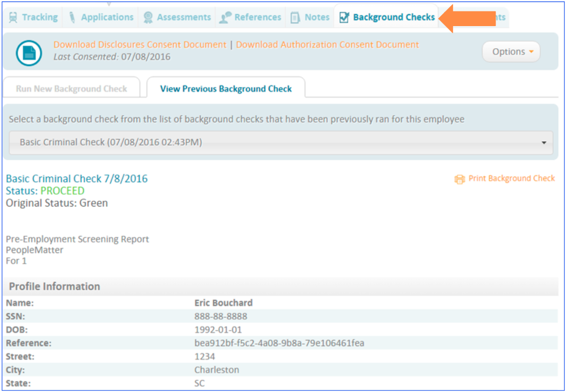Click the Background Checks checkmark icon
Viewport: 566px width, 392px height.
(344, 16)
